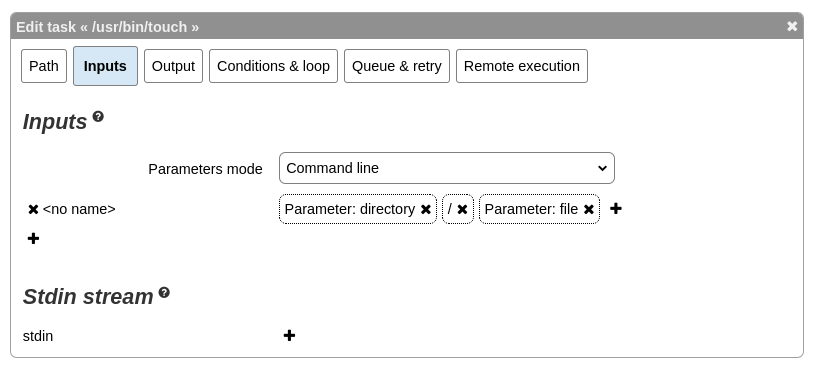Close the Edit task dialog

pos(792,26)
